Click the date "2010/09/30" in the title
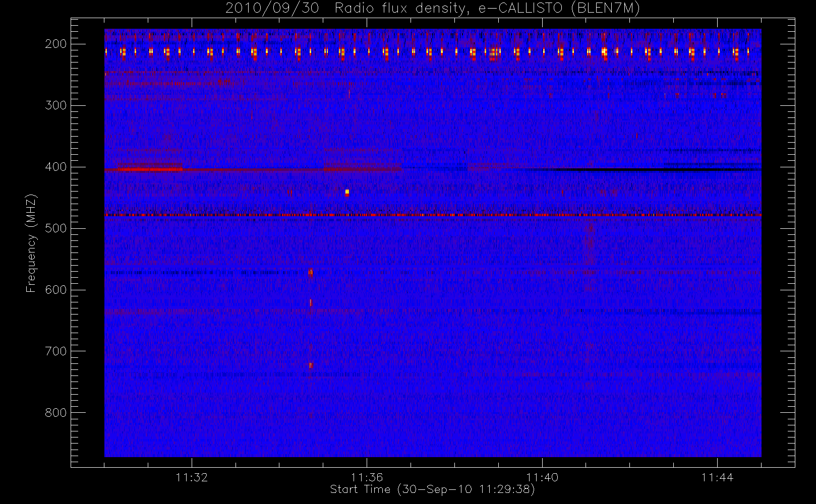This screenshot has width=816, height=504. pyautogui.click(x=272, y=9)
